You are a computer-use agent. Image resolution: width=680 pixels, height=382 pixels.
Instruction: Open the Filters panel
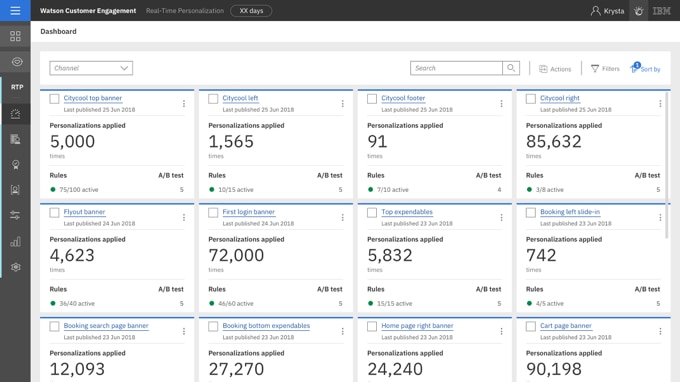(x=605, y=69)
